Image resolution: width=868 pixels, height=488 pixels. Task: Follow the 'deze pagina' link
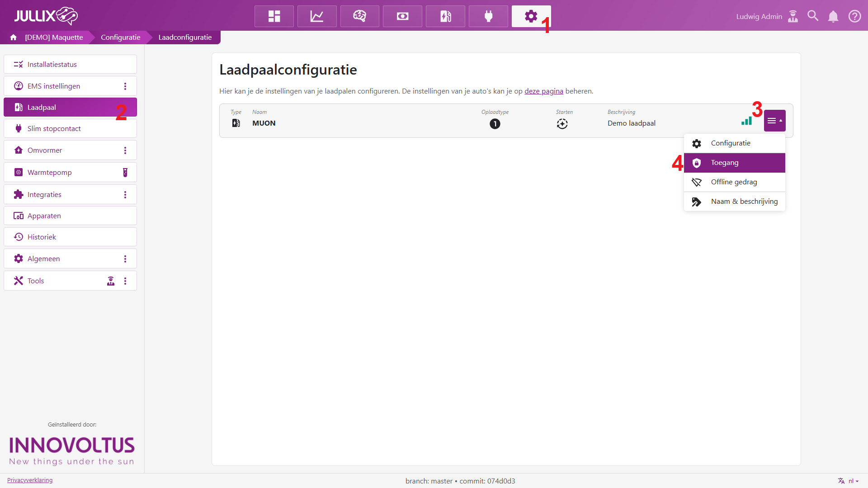pos(543,91)
